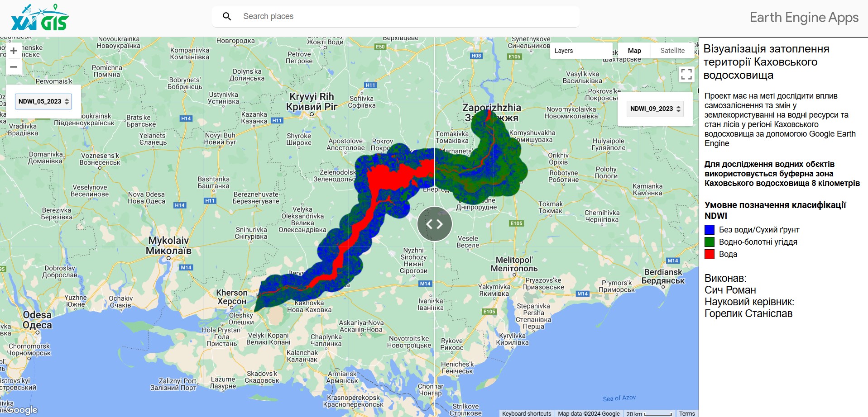Click Tokmak town label
This screenshot has width=868, height=417.
[551, 207]
